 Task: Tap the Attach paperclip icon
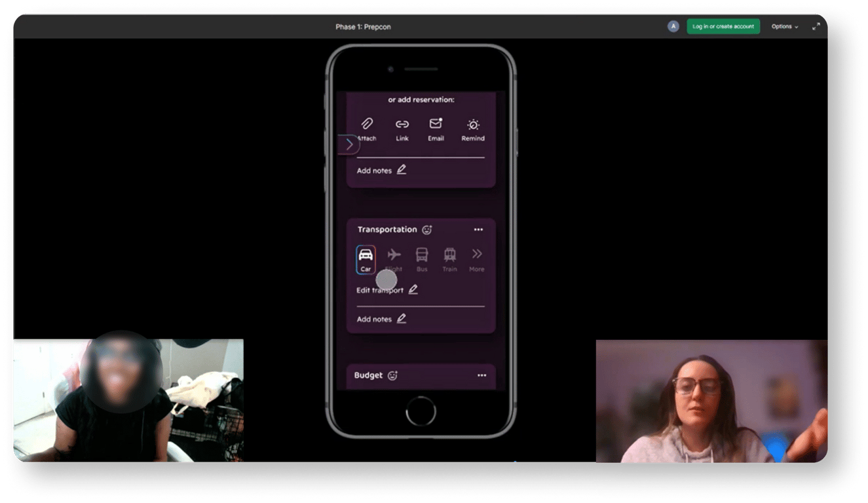click(x=367, y=124)
